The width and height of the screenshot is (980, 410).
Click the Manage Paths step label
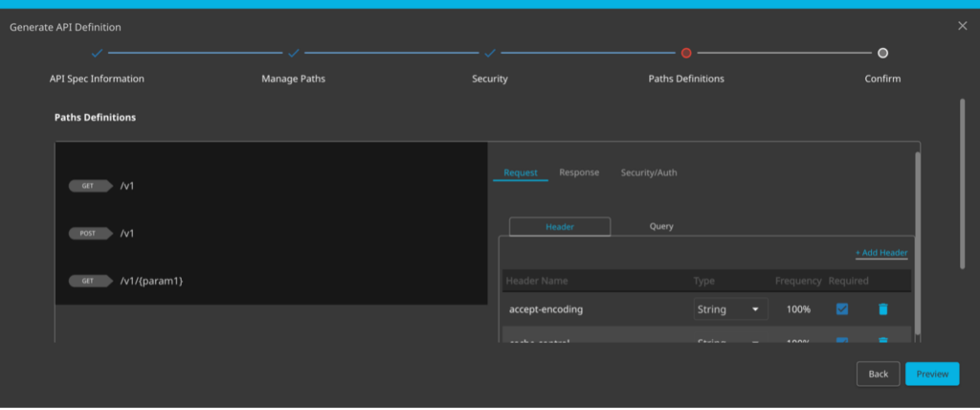tap(293, 79)
